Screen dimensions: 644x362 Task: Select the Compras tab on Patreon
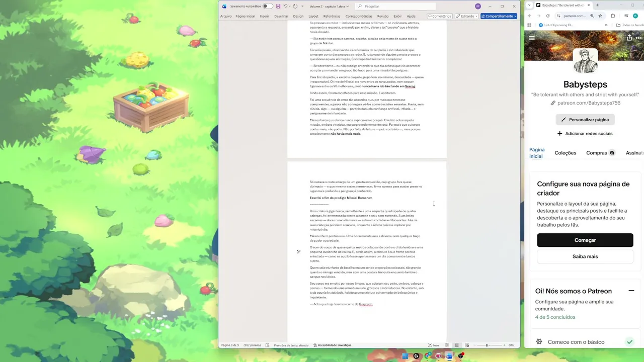[597, 153]
